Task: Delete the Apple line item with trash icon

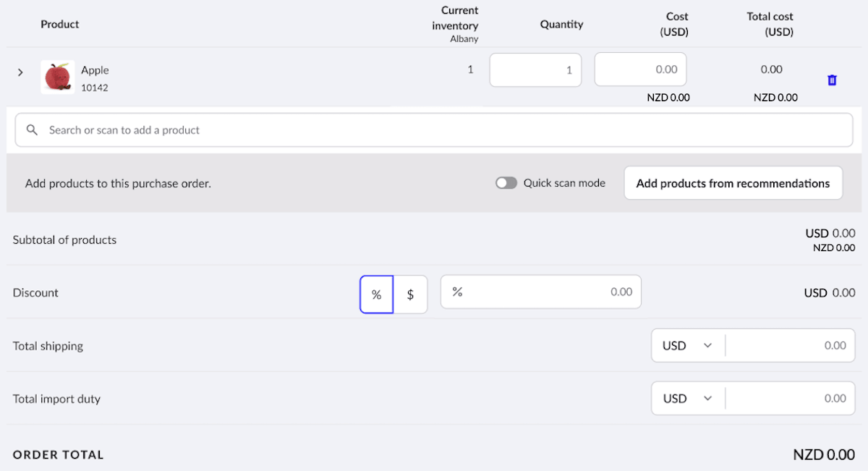Action: pos(832,80)
